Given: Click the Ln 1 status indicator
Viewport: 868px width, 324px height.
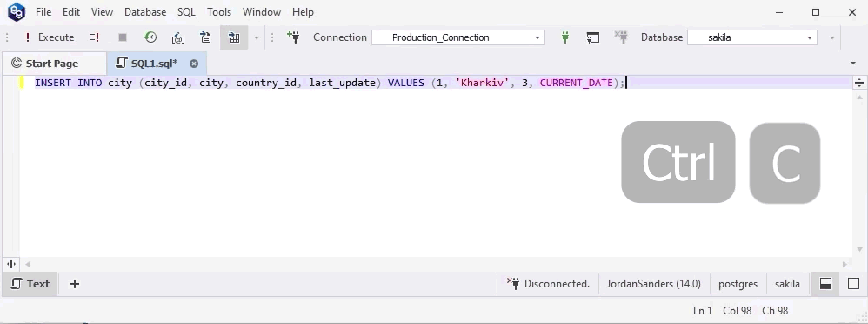Looking at the screenshot, I should click(x=703, y=311).
